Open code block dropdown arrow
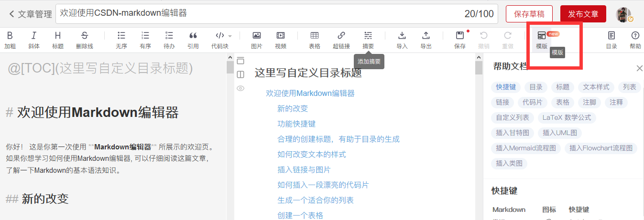Viewport: 644px width, 220px height. coord(230,36)
